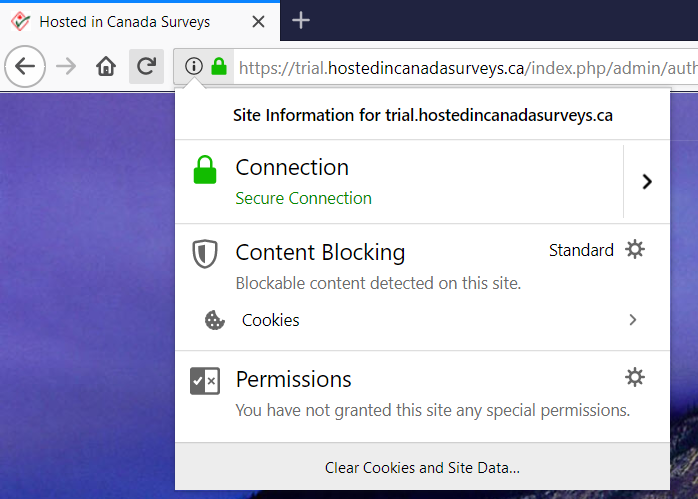Open Permissions settings gear
698x499 pixels.
click(x=635, y=377)
